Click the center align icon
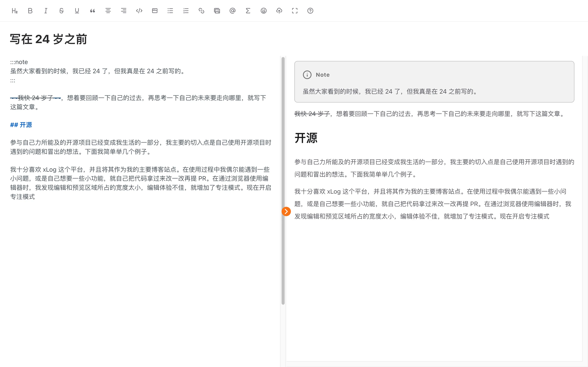The width and height of the screenshot is (588, 367). 108,11
